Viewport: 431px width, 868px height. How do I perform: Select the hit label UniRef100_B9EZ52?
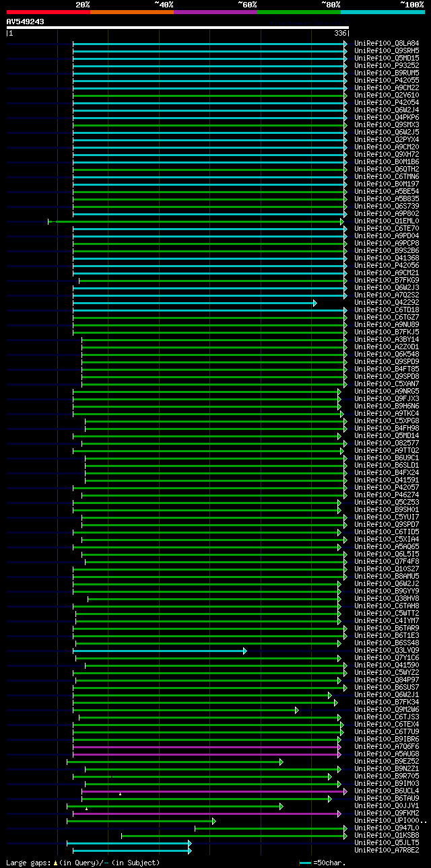(x=387, y=762)
